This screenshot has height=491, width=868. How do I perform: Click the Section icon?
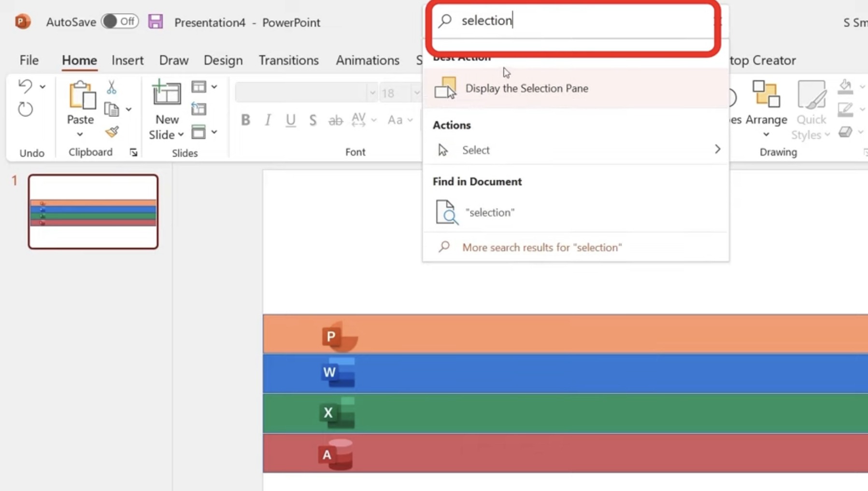click(x=199, y=132)
